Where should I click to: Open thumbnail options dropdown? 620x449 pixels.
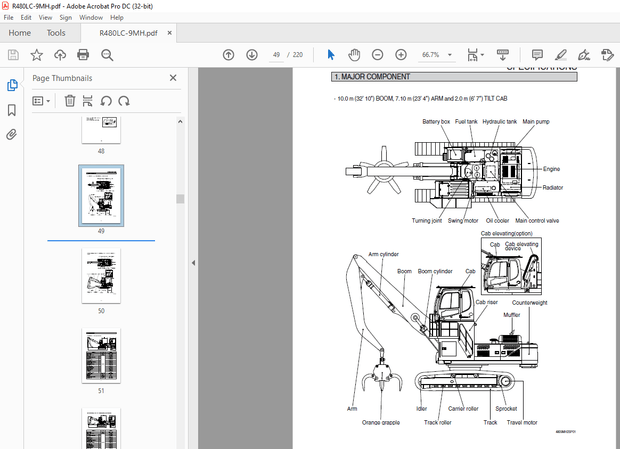coord(41,101)
